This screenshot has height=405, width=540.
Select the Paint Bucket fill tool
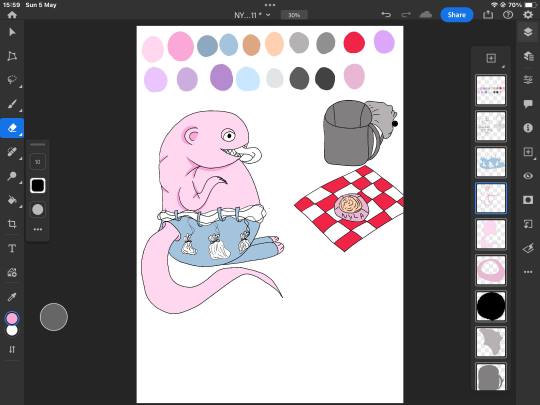[12, 200]
